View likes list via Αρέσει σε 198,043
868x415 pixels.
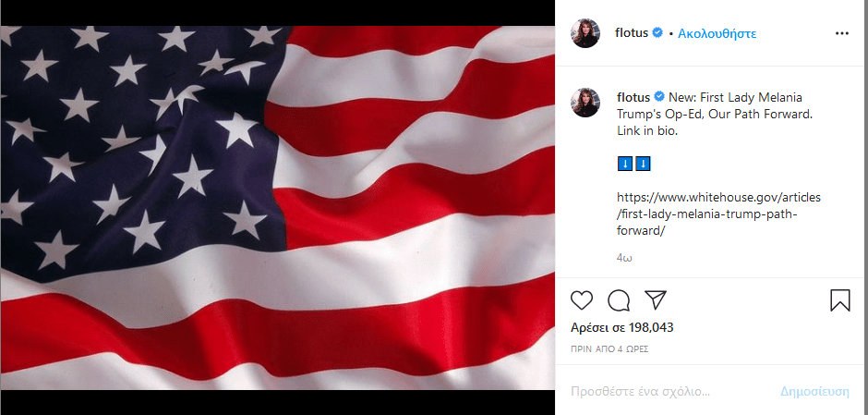(622, 327)
